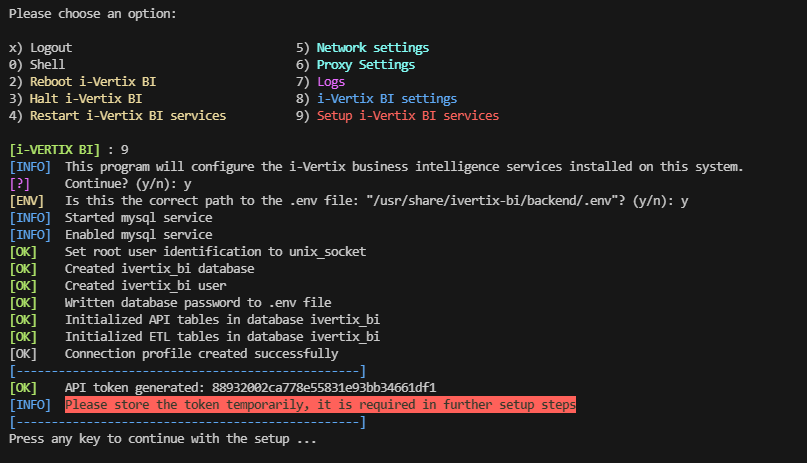Click 'Connection profile created successfully' line
The width and height of the screenshot is (807, 463).
click(x=201, y=353)
